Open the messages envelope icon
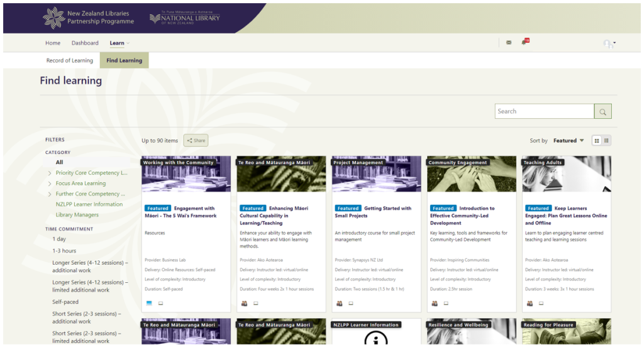Image resolution: width=644 pixels, height=347 pixels. pyautogui.click(x=508, y=42)
